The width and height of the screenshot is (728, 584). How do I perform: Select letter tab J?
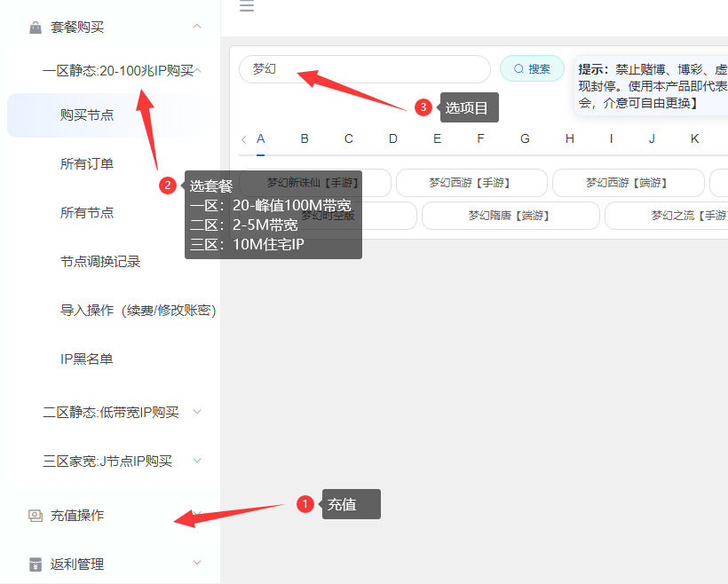[x=652, y=138]
